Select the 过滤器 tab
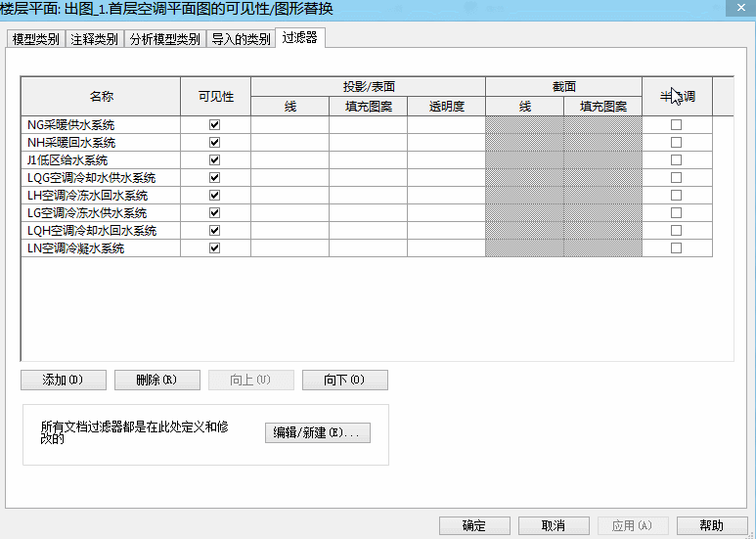The height and width of the screenshot is (539, 756). tap(300, 37)
